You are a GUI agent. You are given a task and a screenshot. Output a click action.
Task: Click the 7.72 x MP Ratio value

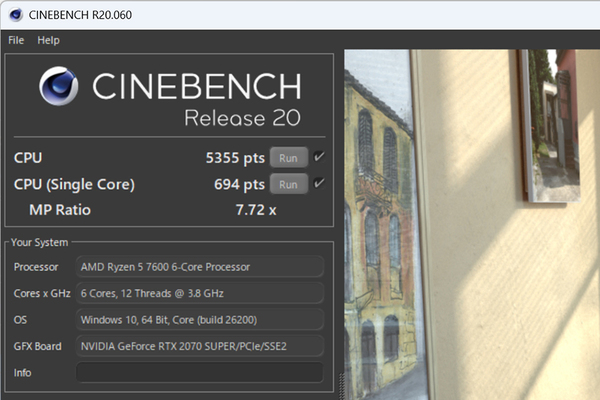(256, 210)
